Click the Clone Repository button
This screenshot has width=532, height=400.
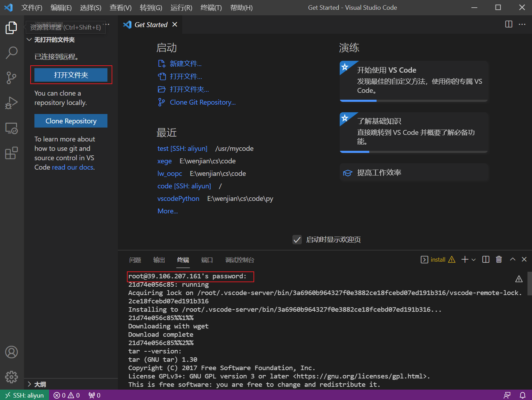71,121
